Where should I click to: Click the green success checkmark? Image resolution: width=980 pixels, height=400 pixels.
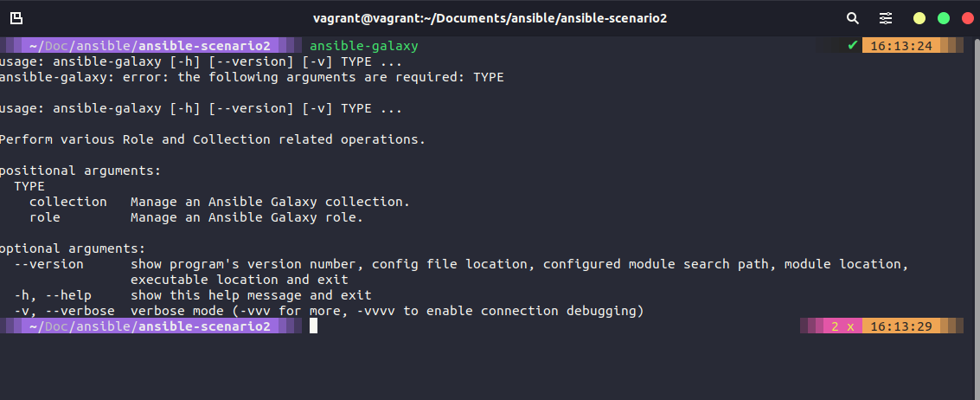pos(853,46)
